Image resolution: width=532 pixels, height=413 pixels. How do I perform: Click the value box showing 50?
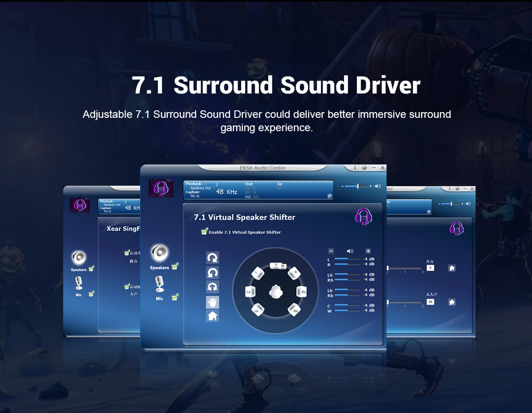pyautogui.click(x=430, y=302)
